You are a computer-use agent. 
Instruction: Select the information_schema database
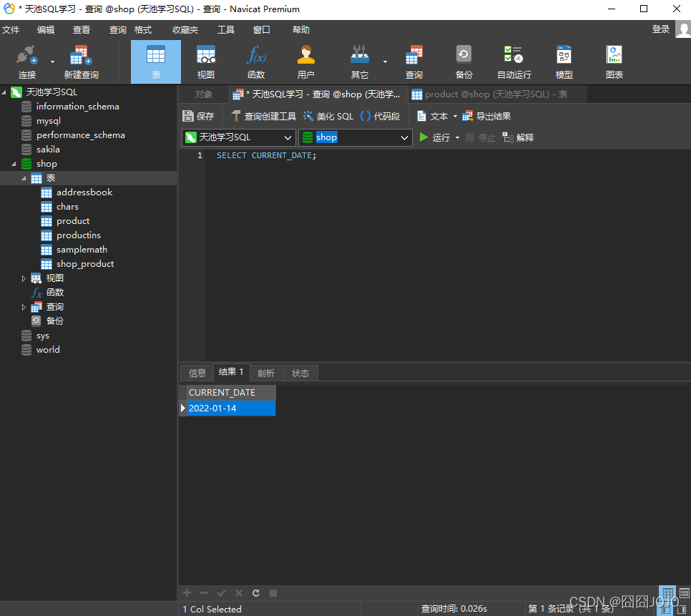tap(77, 107)
